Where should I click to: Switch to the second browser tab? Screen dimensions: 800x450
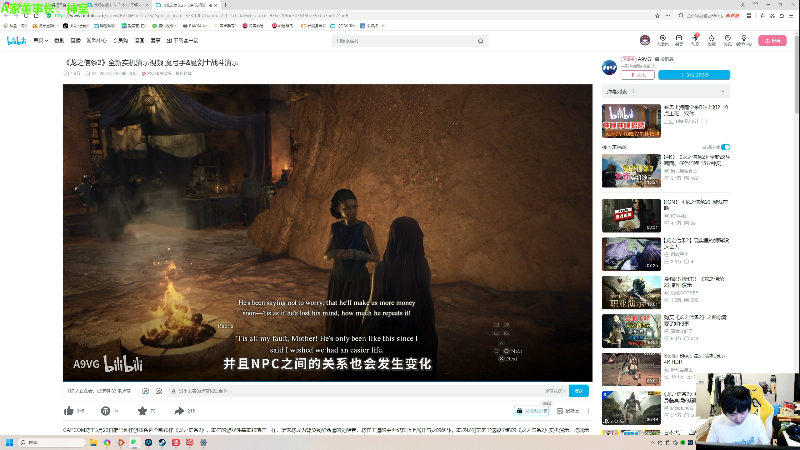119,5
